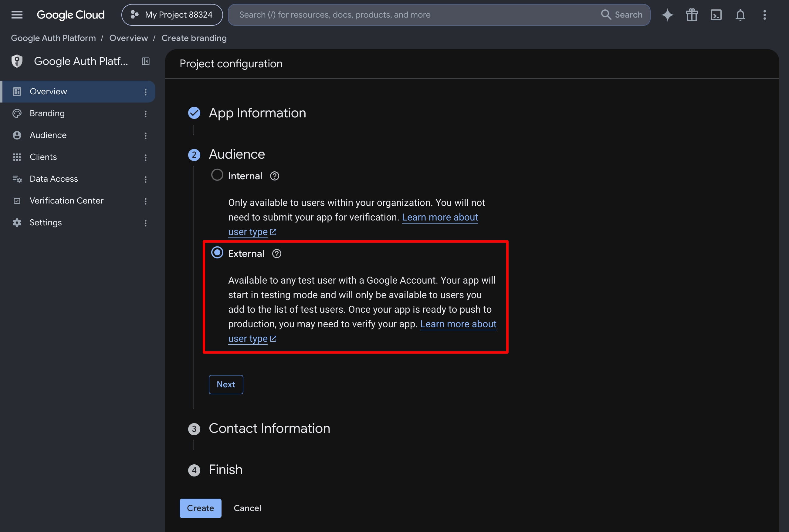This screenshot has width=789, height=532.
Task: Open more options for Overview item
Action: tap(146, 92)
